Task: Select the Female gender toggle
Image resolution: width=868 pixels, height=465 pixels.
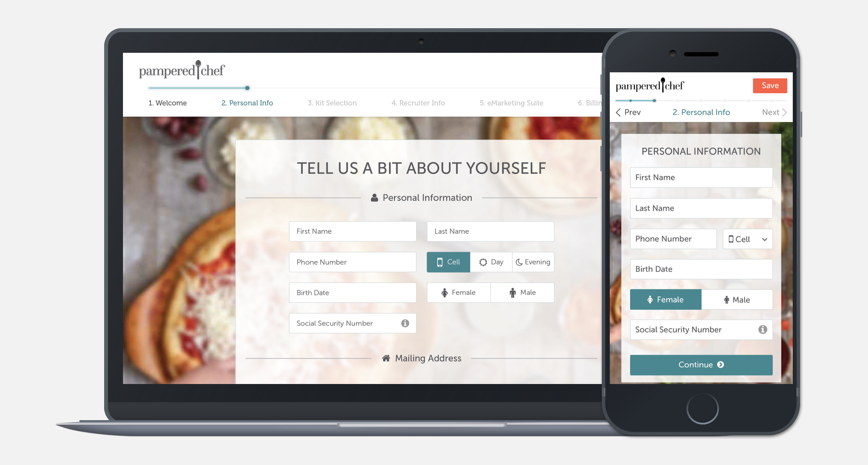Action: point(459,292)
